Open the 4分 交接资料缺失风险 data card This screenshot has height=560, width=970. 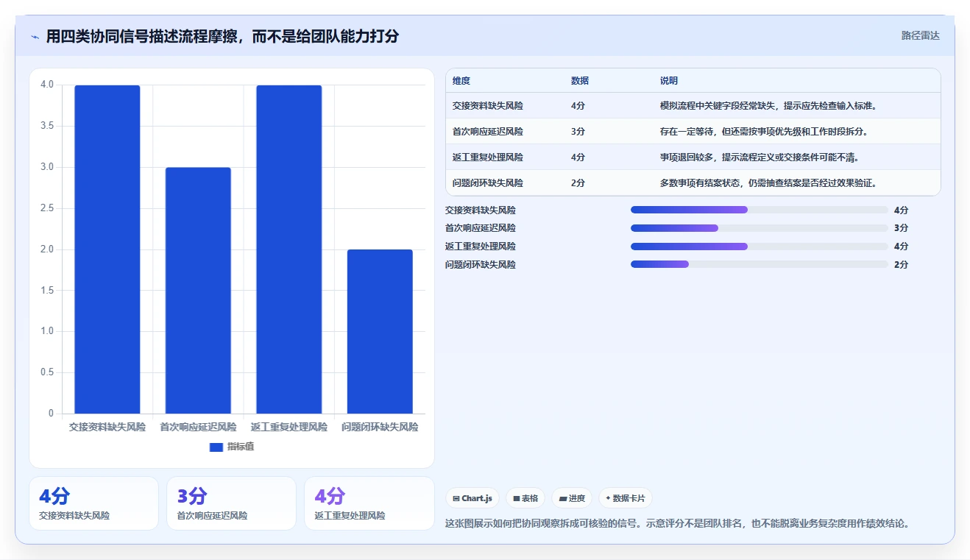point(93,503)
